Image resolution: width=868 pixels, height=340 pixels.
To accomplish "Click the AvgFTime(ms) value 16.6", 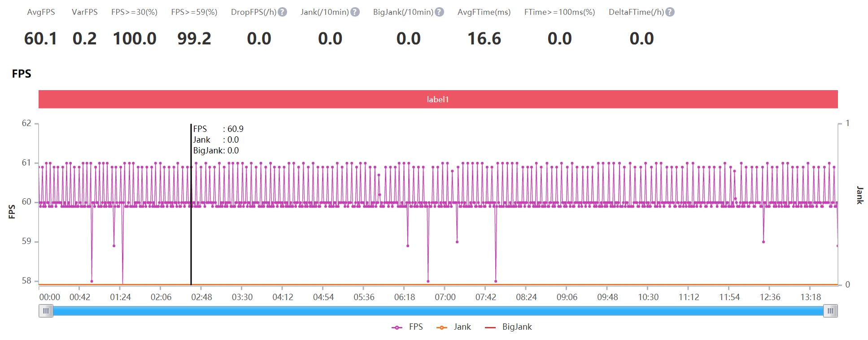I will point(484,39).
